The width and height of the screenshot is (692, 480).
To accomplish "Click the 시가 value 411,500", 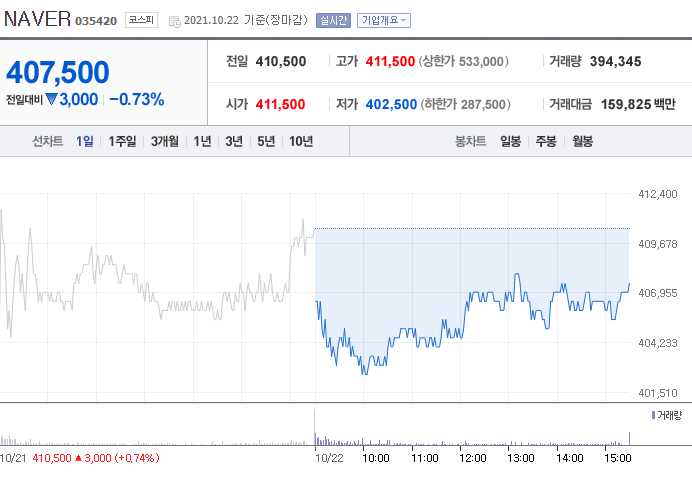I will tap(280, 105).
